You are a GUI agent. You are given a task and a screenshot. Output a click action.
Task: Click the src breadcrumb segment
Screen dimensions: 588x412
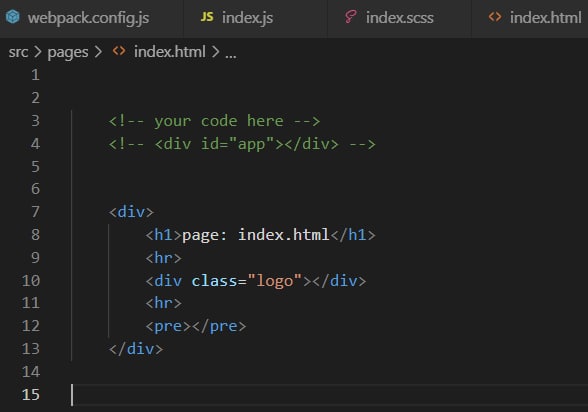[18, 52]
